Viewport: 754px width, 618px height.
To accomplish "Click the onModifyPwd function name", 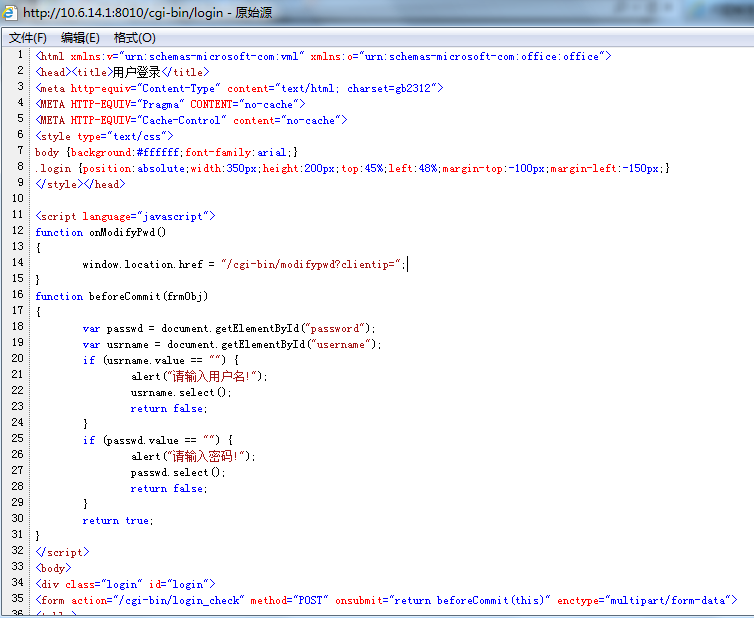I will tap(127, 232).
